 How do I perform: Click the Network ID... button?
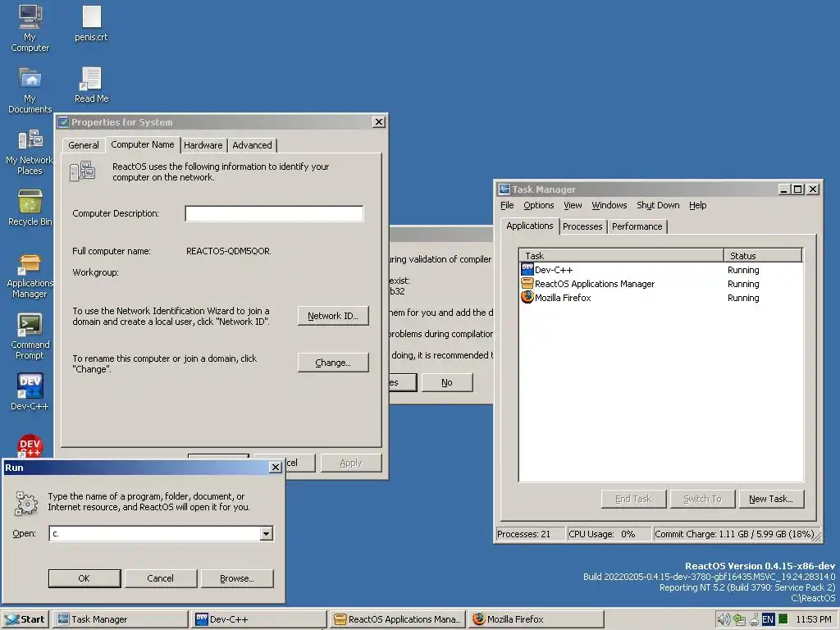pyautogui.click(x=333, y=316)
